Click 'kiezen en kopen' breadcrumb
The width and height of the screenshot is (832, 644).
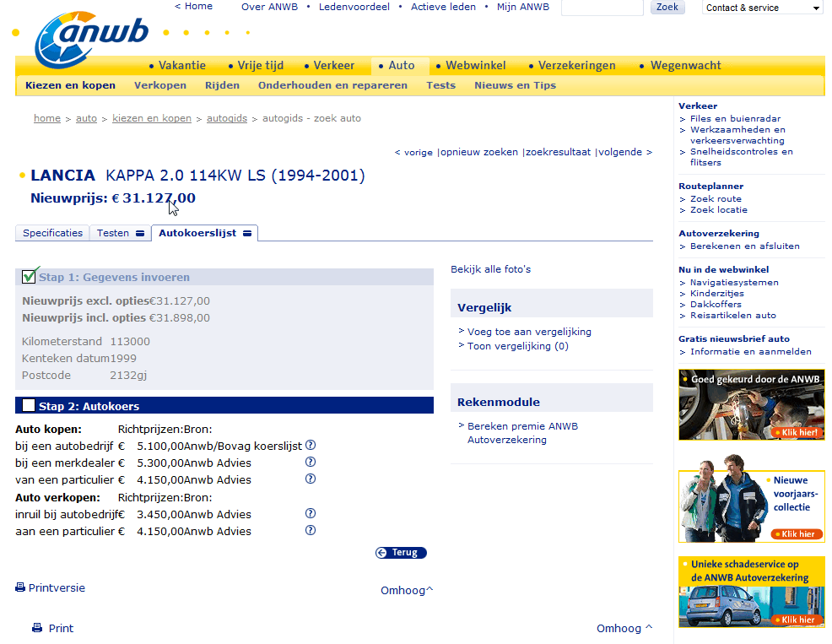coord(152,118)
